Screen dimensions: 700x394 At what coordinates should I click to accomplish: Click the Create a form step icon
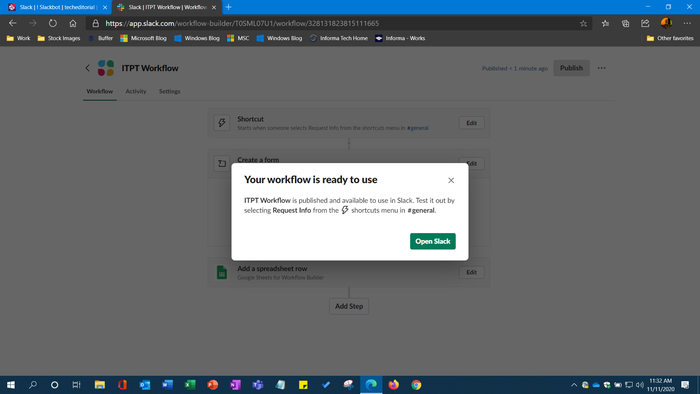click(x=222, y=163)
